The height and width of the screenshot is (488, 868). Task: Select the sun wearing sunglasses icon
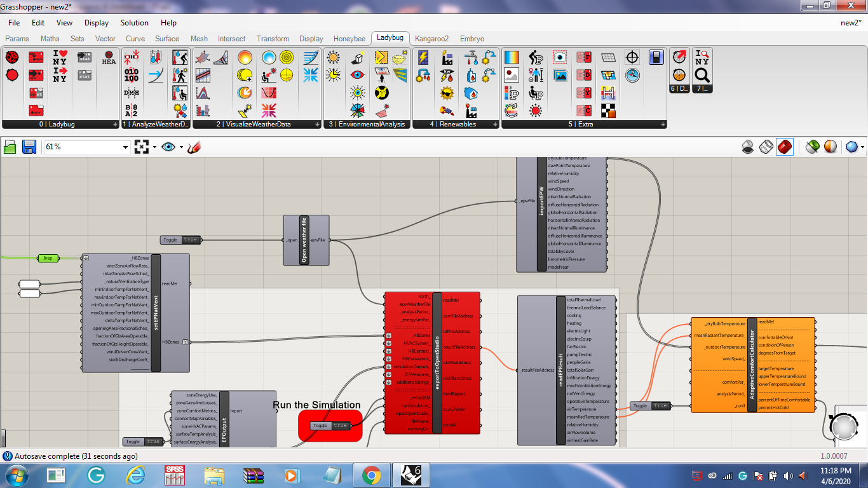(447, 93)
